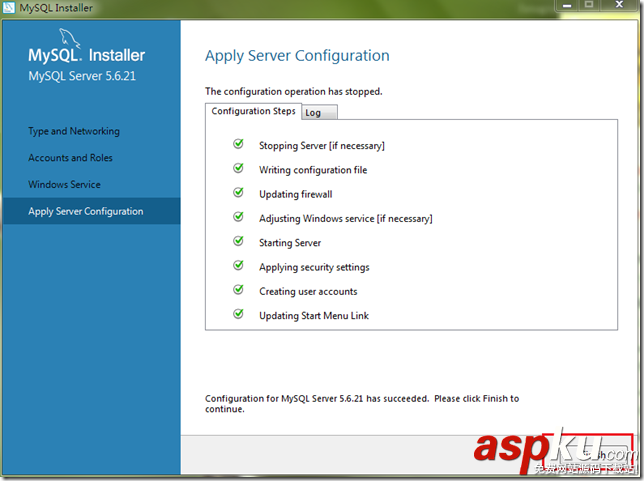Go to Type and Networking step
The width and height of the screenshot is (644, 481).
click(x=74, y=131)
